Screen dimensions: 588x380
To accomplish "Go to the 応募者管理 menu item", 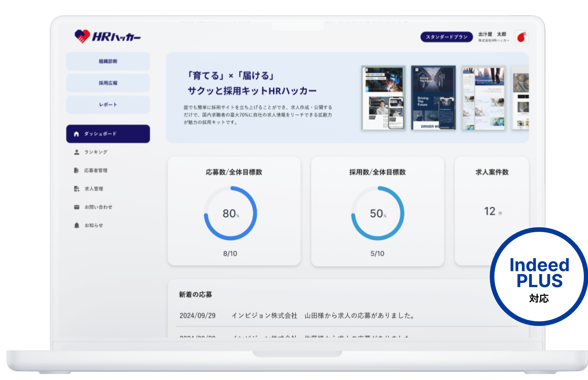I will pos(96,170).
